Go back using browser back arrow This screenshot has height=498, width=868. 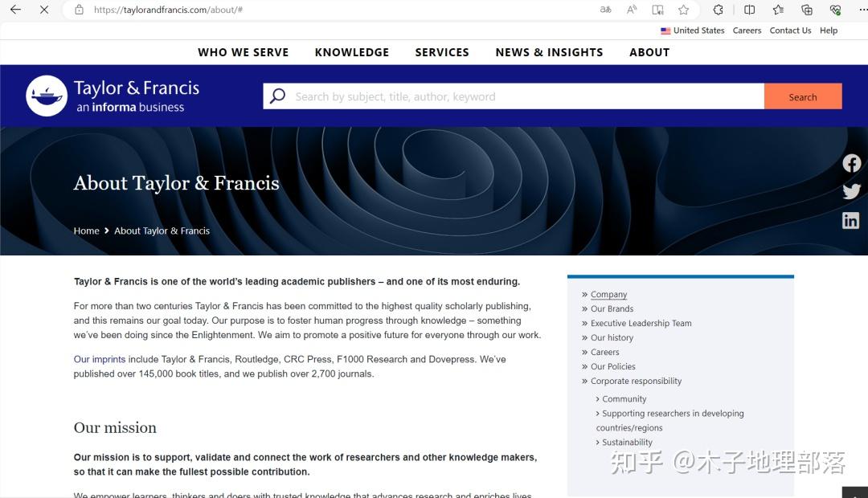pos(15,10)
